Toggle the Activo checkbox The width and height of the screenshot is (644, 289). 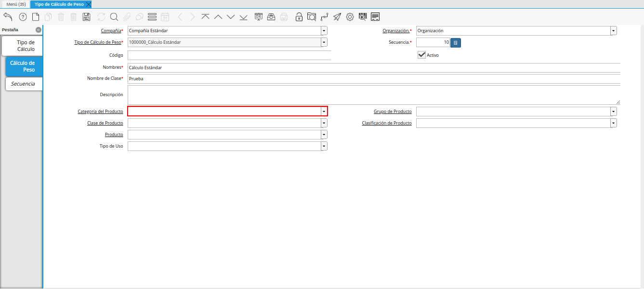[x=421, y=55]
